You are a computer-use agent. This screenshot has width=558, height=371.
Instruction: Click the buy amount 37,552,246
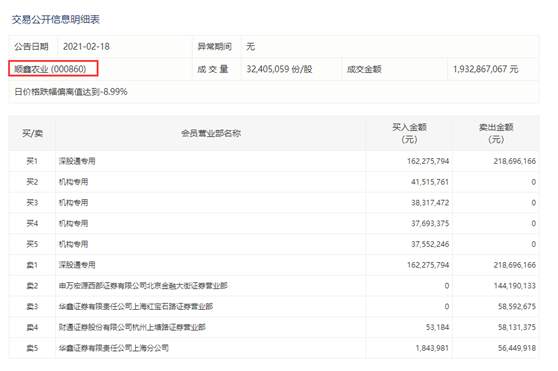click(x=430, y=244)
